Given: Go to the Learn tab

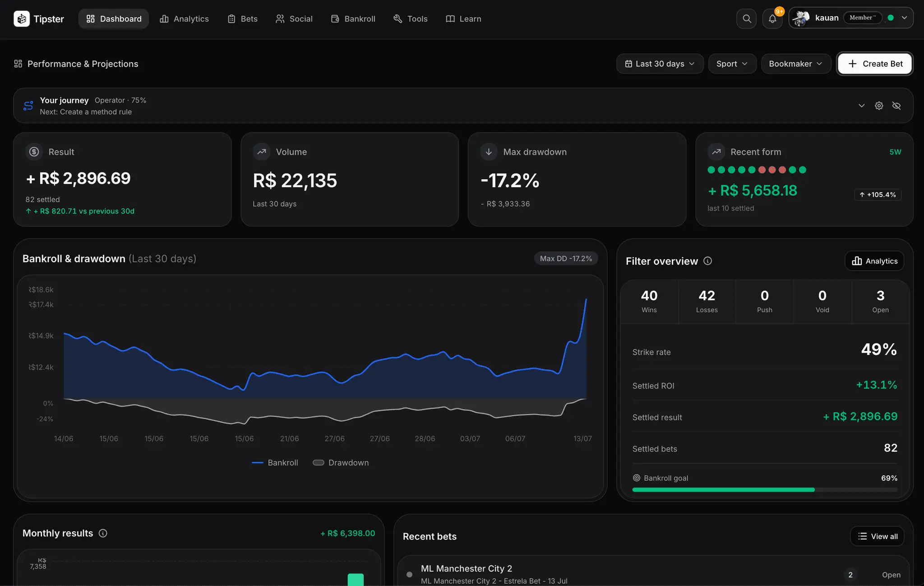Looking at the screenshot, I should coord(463,19).
